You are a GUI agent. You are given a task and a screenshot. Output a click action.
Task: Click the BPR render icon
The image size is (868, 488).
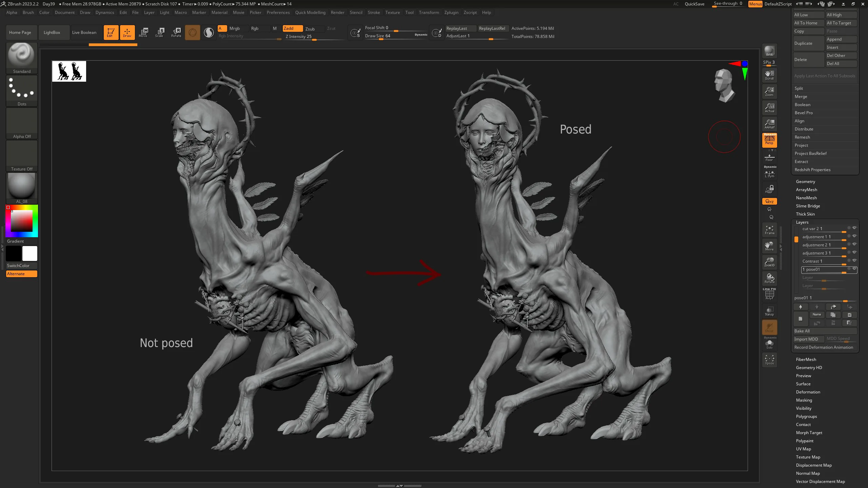point(769,51)
